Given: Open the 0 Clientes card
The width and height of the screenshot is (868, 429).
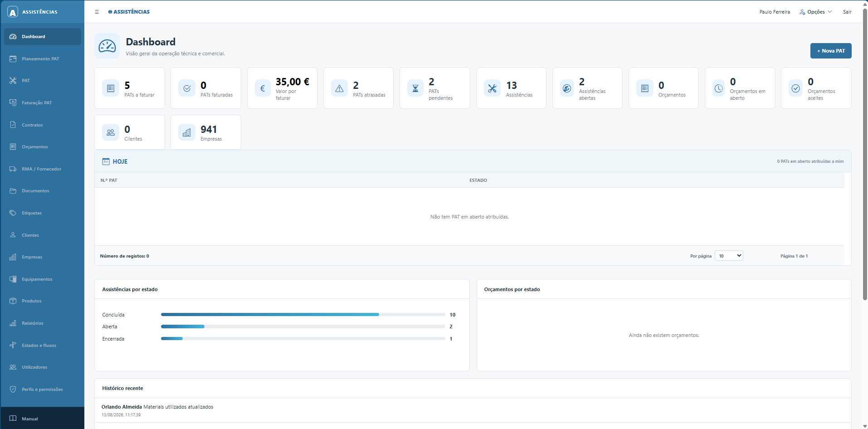Looking at the screenshot, I should (130, 132).
